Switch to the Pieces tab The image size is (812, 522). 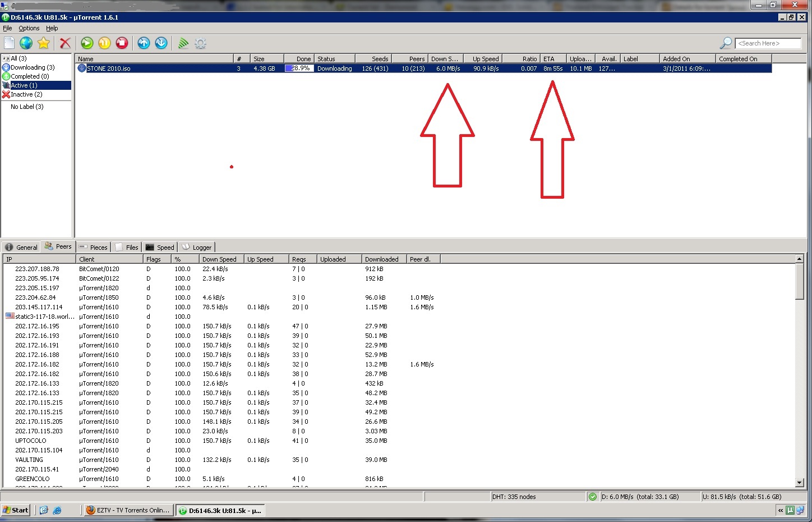93,247
